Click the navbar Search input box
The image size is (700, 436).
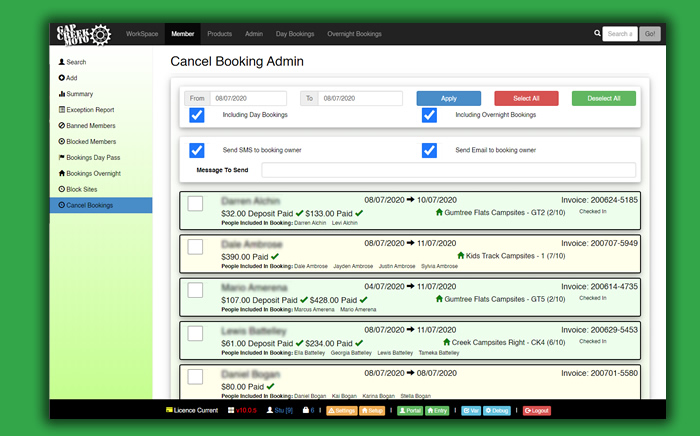(620, 34)
